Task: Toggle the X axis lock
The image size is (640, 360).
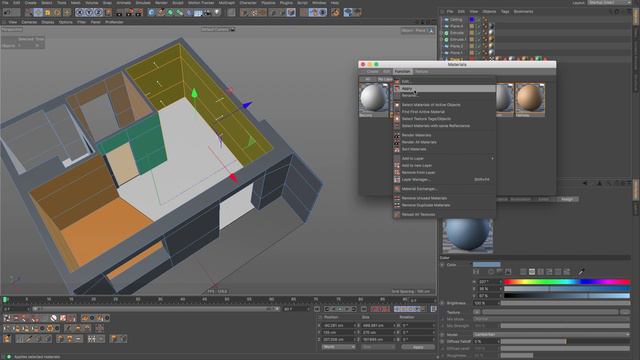Action: tap(80, 13)
